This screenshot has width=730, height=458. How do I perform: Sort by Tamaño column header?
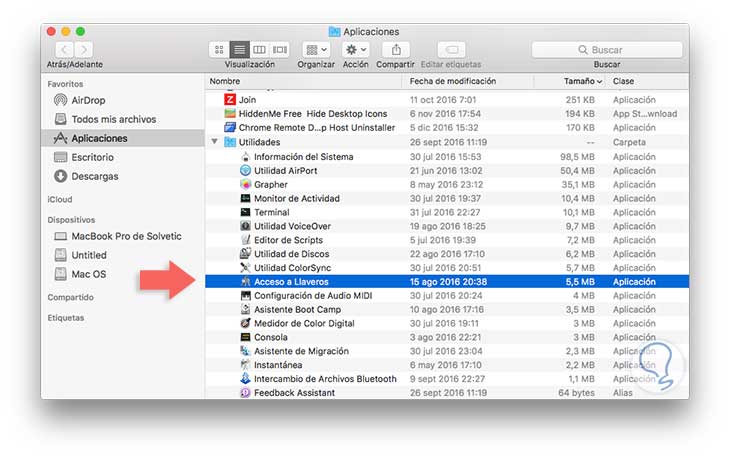tap(582, 81)
